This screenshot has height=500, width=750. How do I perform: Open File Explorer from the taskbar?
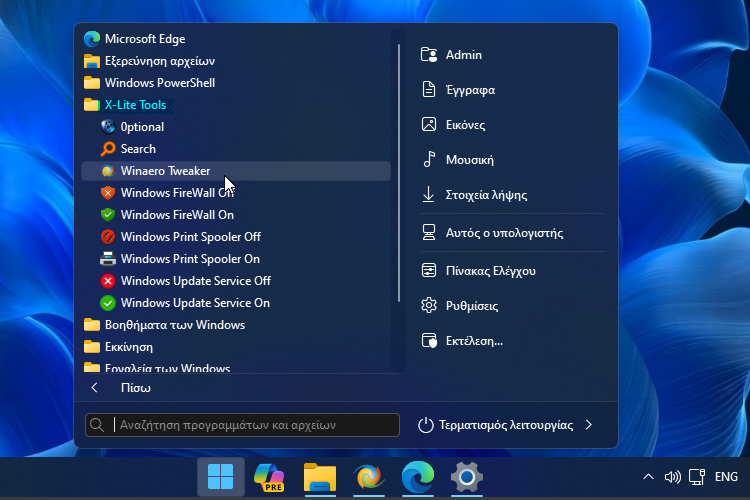[x=320, y=477]
